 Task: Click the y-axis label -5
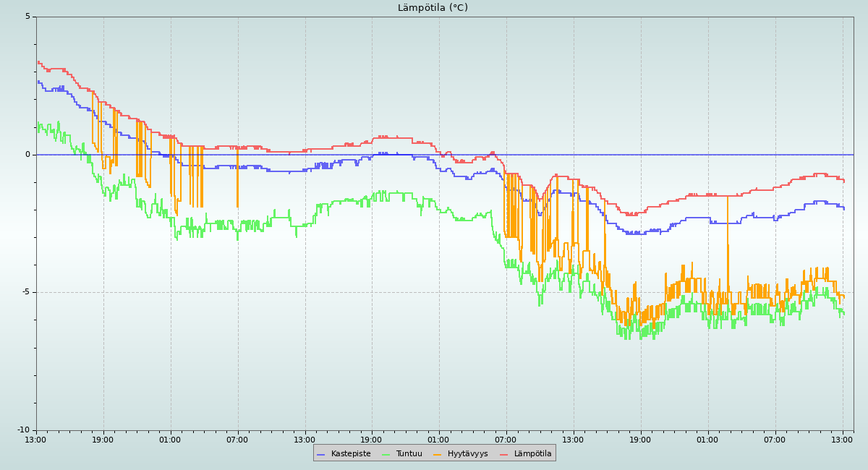point(26,292)
